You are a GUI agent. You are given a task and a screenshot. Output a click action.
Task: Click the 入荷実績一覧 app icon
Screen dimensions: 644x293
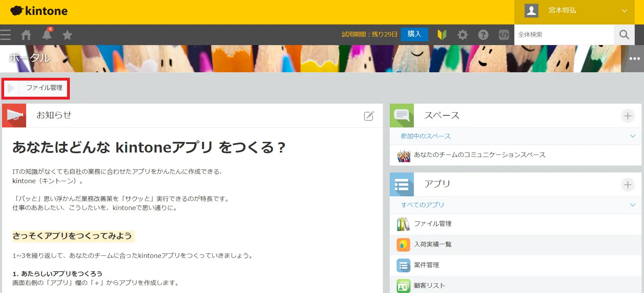click(x=403, y=245)
